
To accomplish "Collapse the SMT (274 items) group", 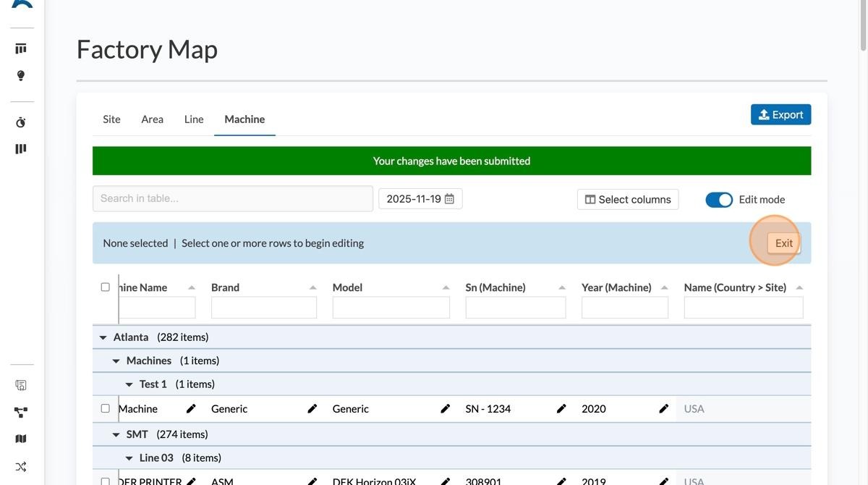I will (x=116, y=434).
